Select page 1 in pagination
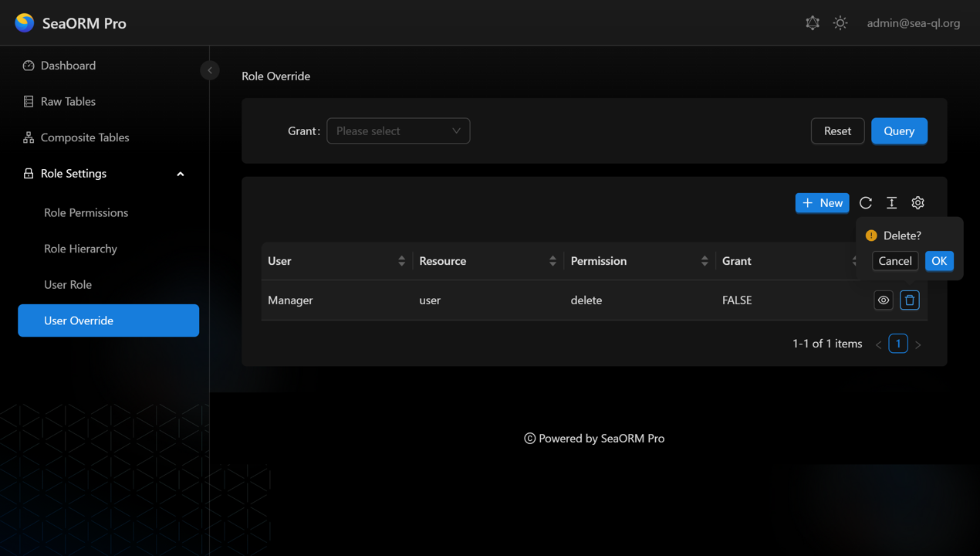Viewport: 980px width, 556px height. tap(898, 344)
